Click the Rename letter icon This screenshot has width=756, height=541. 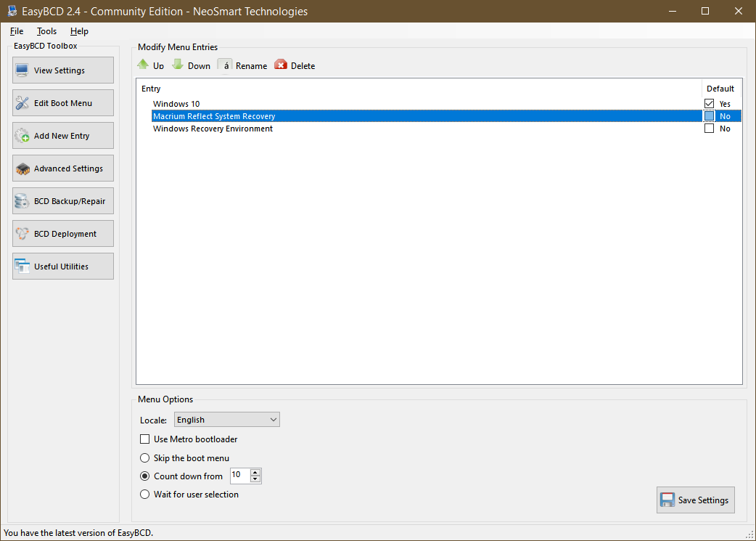[225, 65]
